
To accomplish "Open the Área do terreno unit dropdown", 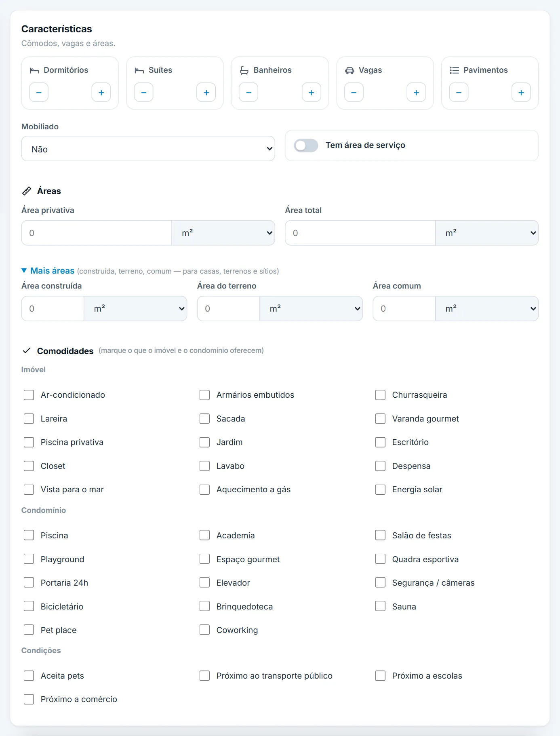I will [311, 309].
